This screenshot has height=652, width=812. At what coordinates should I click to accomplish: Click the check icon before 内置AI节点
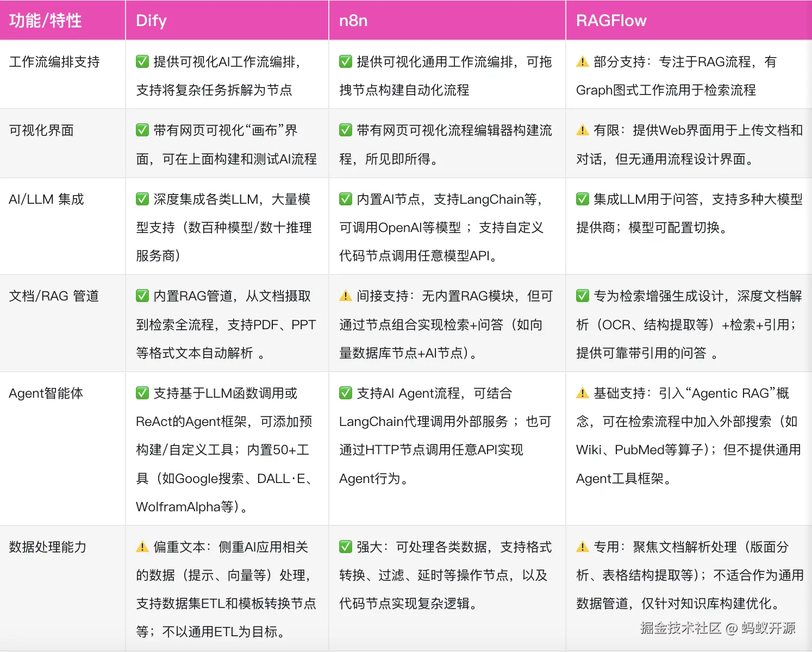[x=346, y=199]
